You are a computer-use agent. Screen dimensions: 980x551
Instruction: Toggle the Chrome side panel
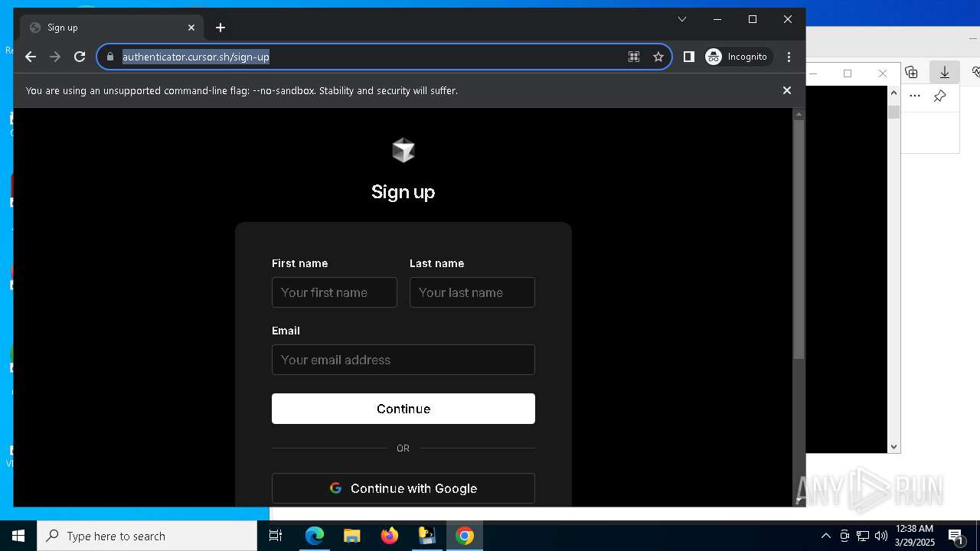pos(689,57)
